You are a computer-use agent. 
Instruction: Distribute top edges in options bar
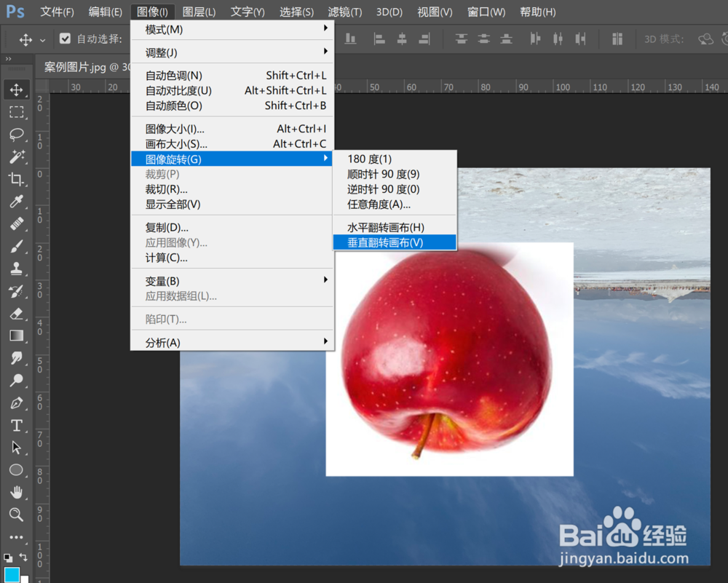tap(461, 39)
